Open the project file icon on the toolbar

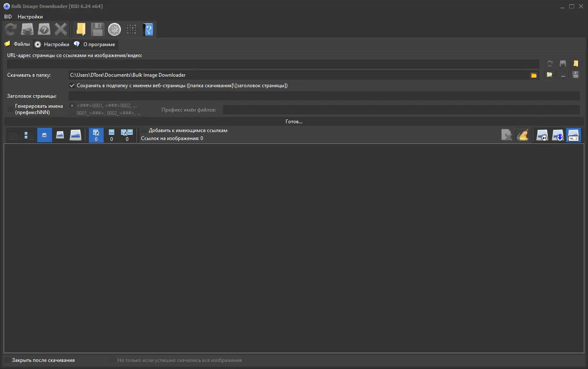tap(81, 29)
